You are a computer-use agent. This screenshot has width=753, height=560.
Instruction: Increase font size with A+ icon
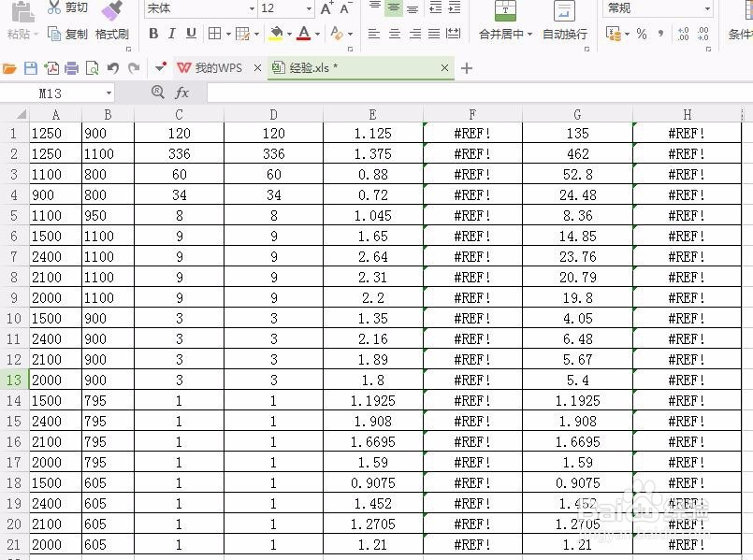coord(326,8)
